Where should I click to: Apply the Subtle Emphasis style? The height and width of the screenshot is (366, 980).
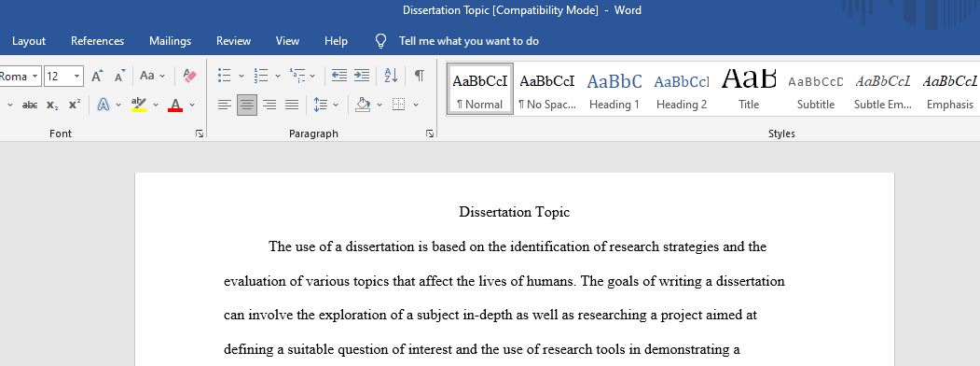[882, 89]
